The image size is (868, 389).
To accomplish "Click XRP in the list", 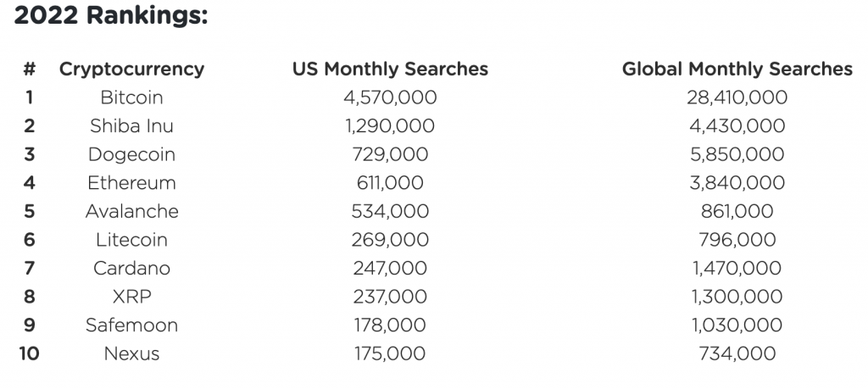I will coord(131,297).
